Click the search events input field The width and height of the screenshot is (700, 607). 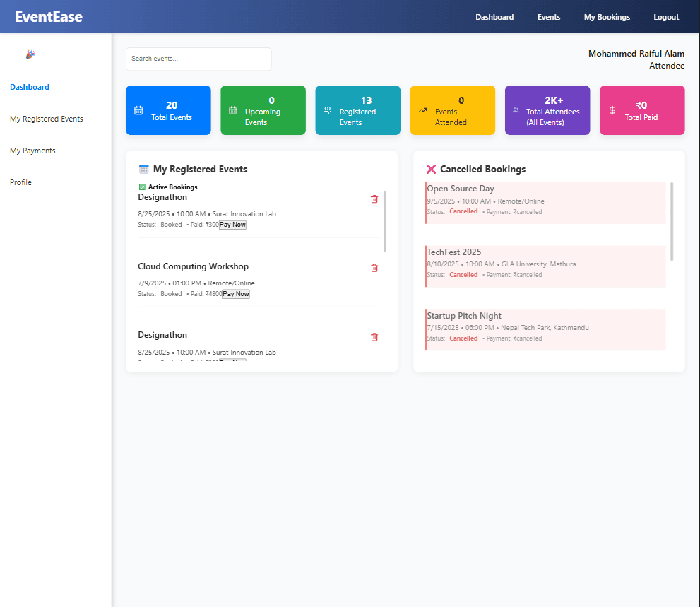(198, 59)
